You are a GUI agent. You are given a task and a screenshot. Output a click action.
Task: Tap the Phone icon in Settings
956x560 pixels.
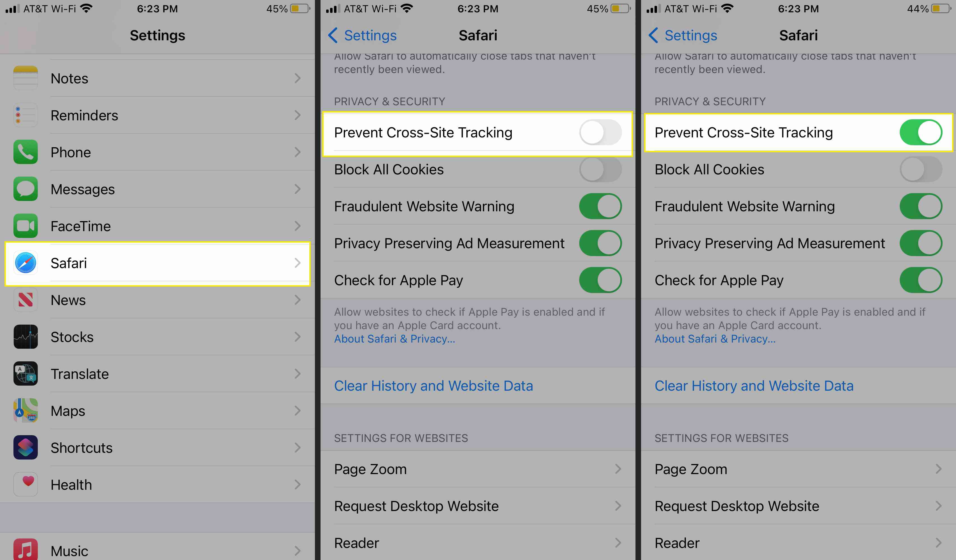coord(25,152)
